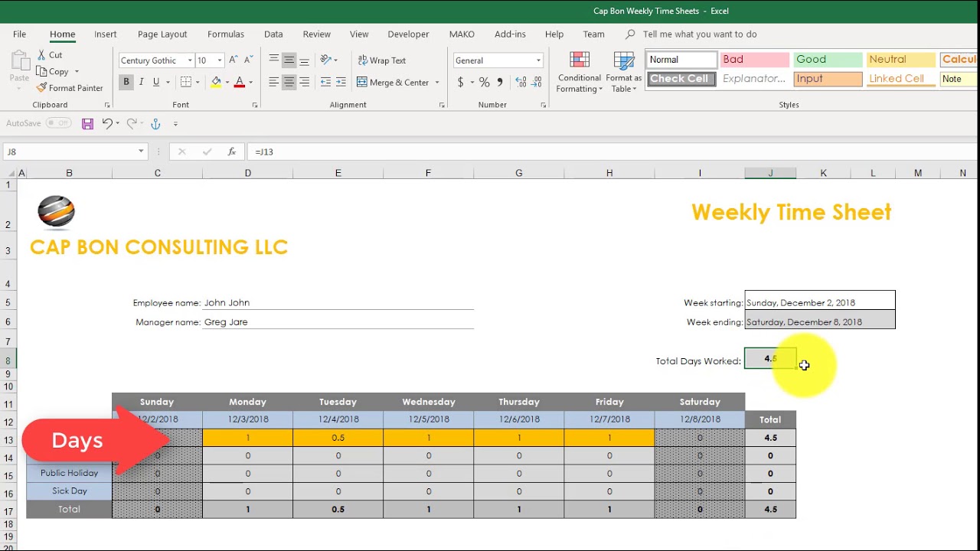Toggle Underline formatting
This screenshot has width=980, height=551.
click(x=156, y=82)
